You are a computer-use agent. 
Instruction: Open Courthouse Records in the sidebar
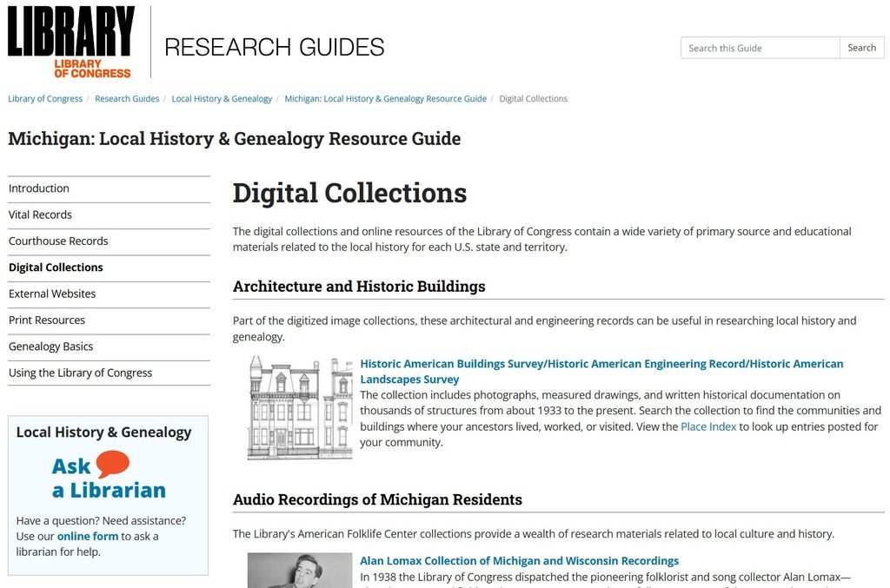point(109,241)
